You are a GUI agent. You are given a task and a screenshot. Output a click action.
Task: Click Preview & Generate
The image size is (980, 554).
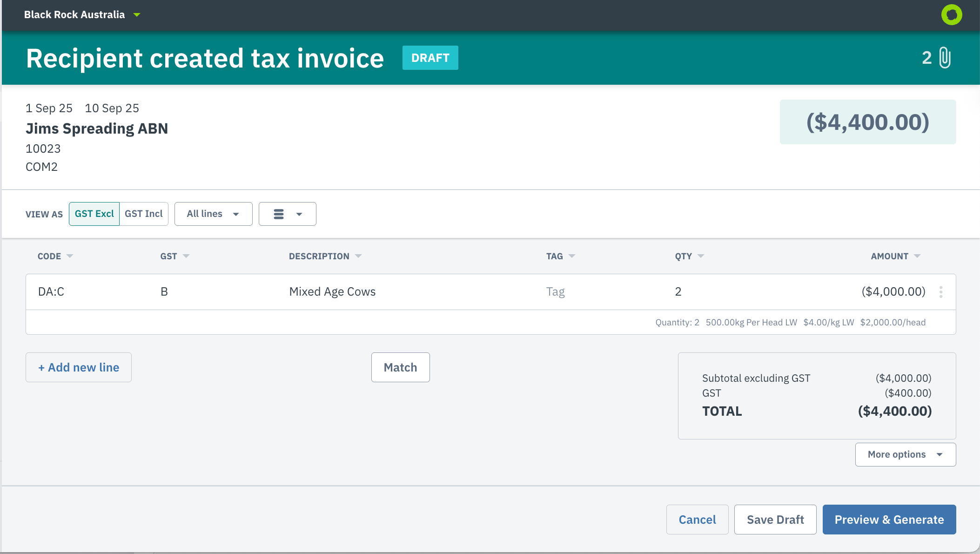889,520
